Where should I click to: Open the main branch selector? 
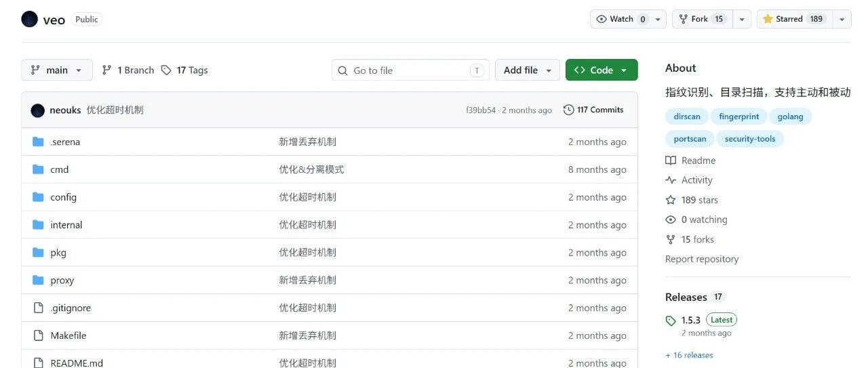(57, 70)
